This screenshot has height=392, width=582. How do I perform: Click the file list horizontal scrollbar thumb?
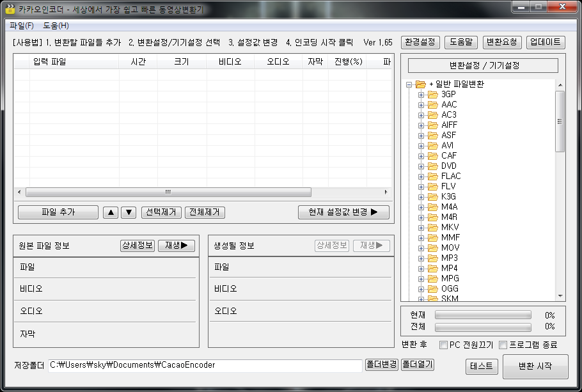click(x=168, y=192)
